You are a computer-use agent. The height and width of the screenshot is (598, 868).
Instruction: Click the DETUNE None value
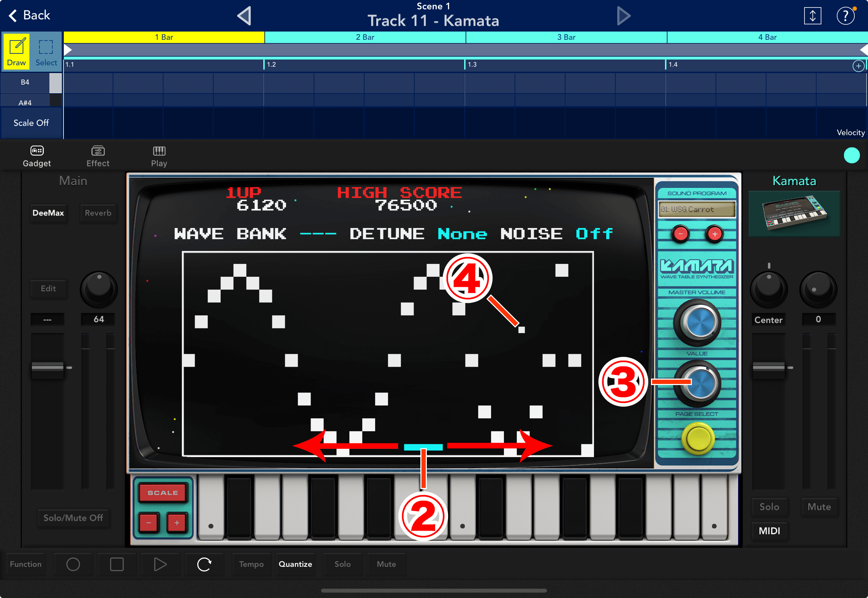tap(462, 234)
